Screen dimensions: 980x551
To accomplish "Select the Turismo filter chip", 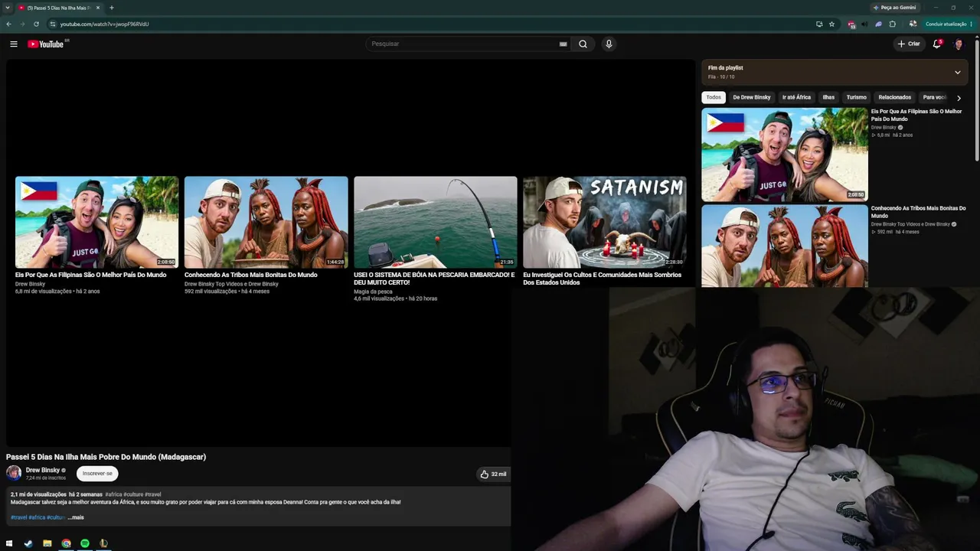I will point(857,97).
